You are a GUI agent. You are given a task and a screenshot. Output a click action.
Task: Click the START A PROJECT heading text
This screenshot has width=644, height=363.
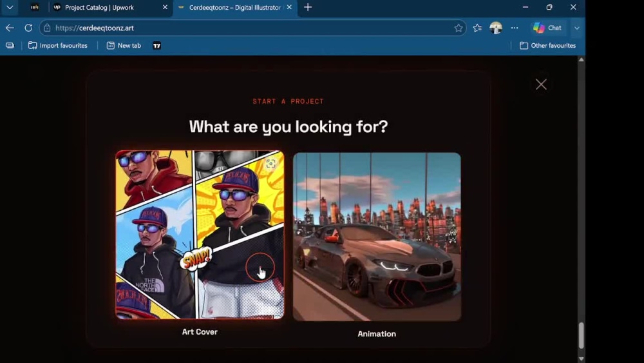pyautogui.click(x=289, y=101)
